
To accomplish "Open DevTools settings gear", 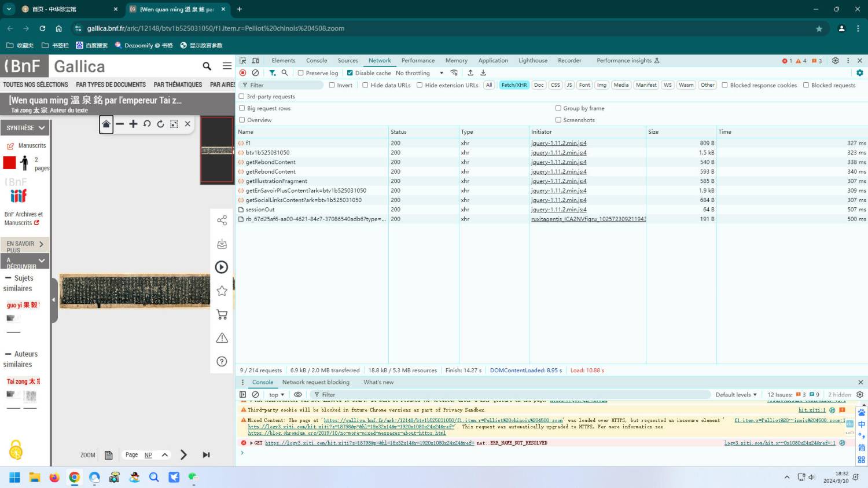I will [835, 60].
